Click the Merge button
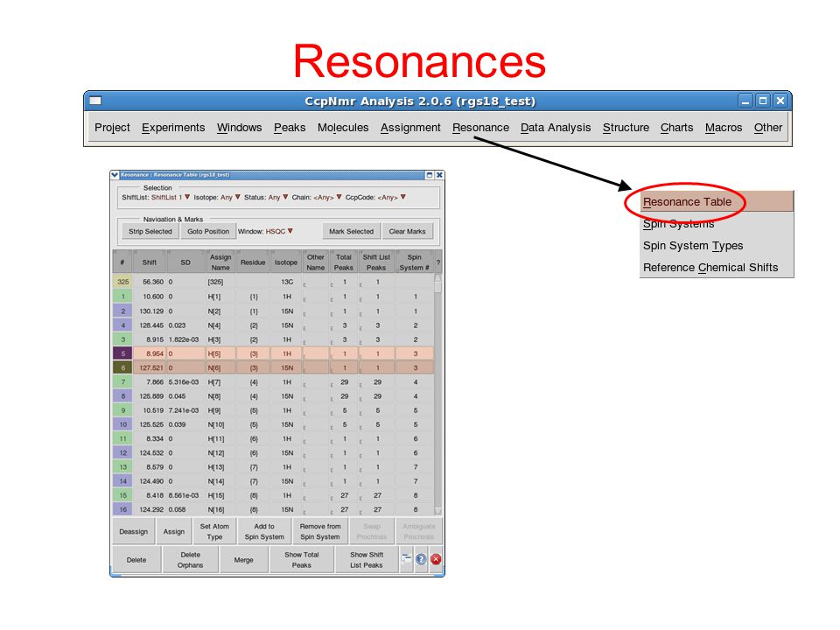The width and height of the screenshot is (840, 630). 243,560
